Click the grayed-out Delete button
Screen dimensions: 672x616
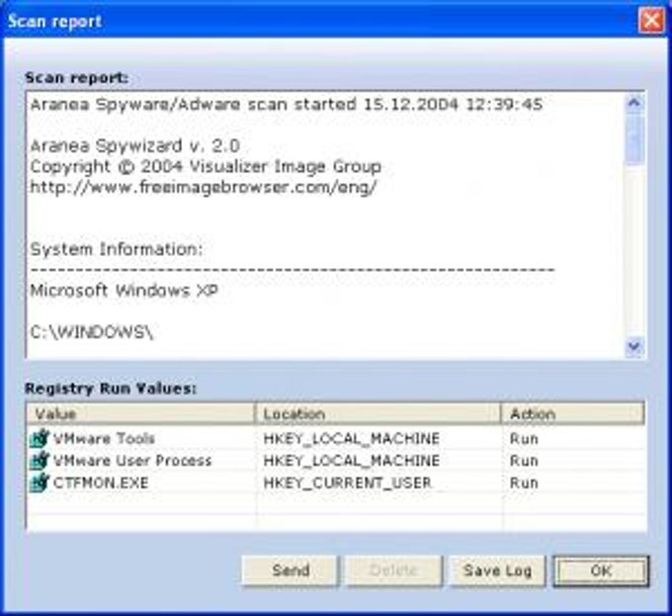pyautogui.click(x=393, y=571)
